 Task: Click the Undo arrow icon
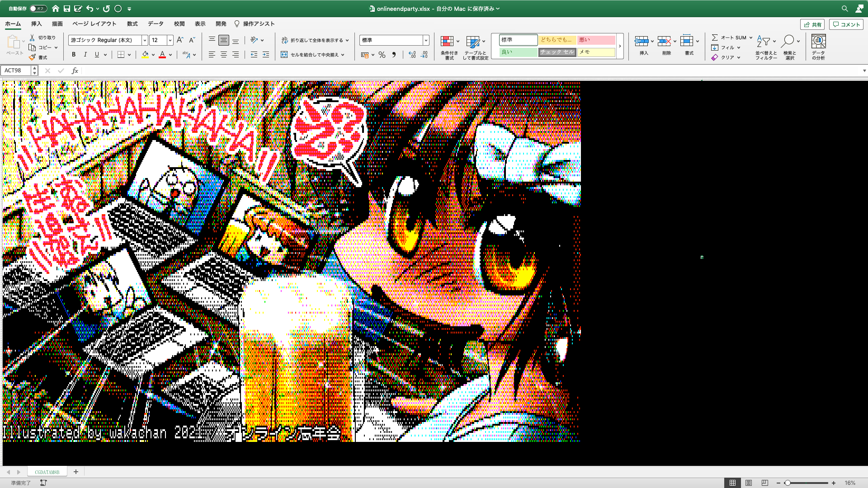click(x=90, y=9)
